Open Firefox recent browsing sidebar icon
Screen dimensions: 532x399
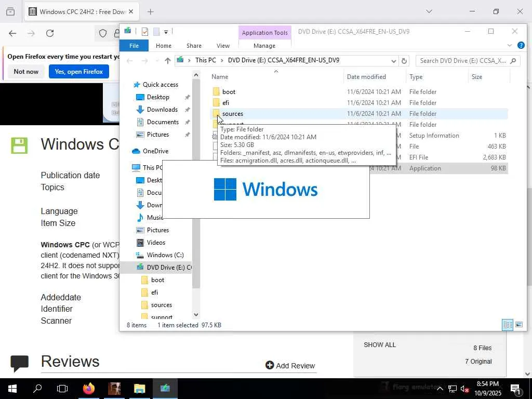[x=10, y=11]
